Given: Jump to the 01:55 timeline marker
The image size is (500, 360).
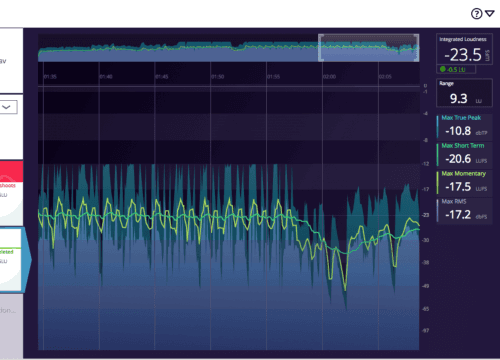Looking at the screenshot, I should pos(273,77).
